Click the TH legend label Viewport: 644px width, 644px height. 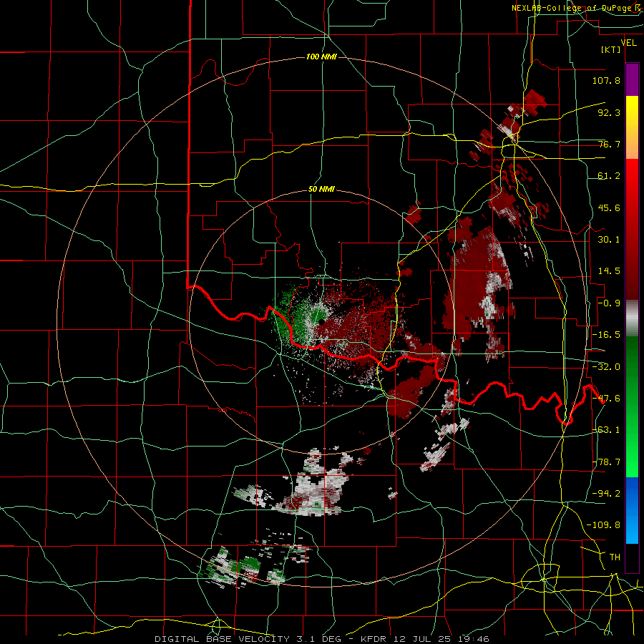coord(615,557)
